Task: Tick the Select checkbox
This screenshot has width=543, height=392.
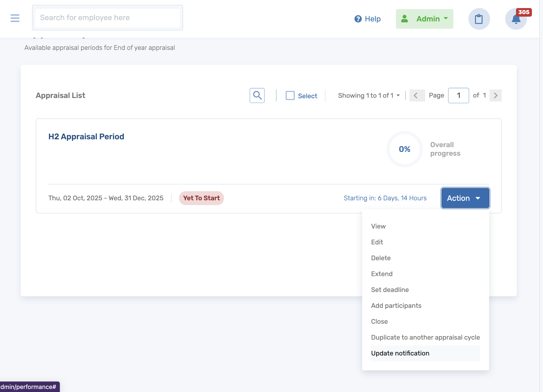Action: (290, 95)
